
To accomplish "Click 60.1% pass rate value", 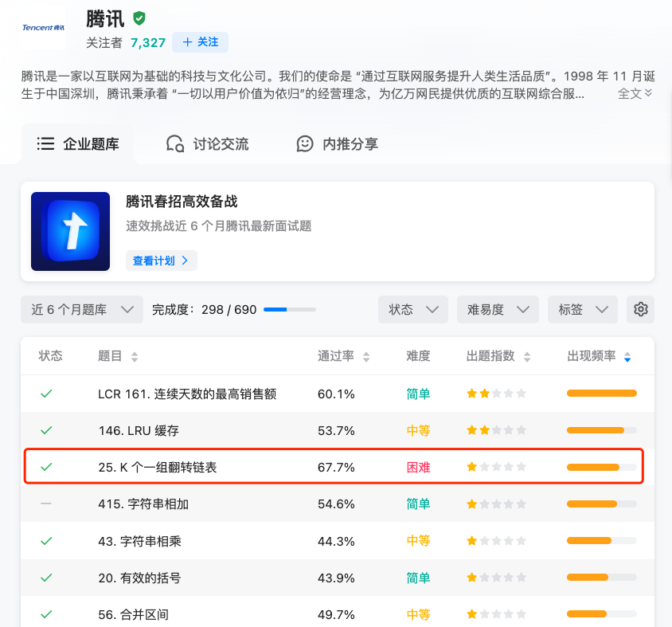I will (336, 394).
